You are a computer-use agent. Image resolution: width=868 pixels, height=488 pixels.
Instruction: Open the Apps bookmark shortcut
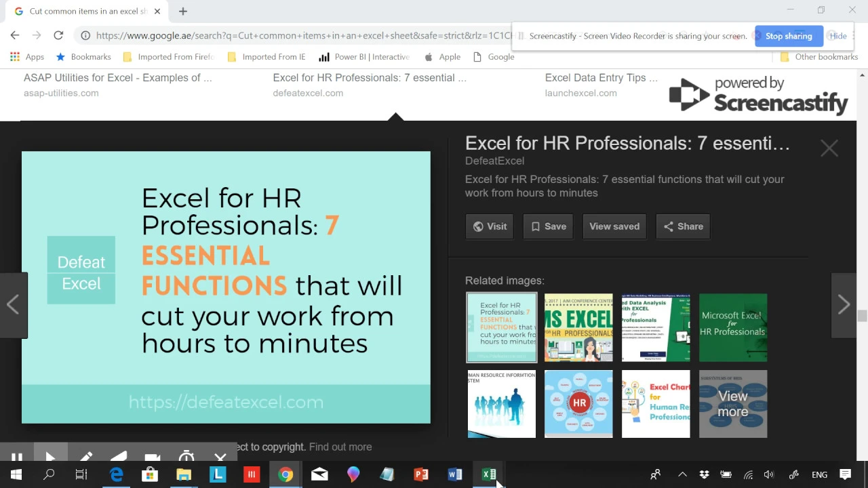(x=27, y=57)
